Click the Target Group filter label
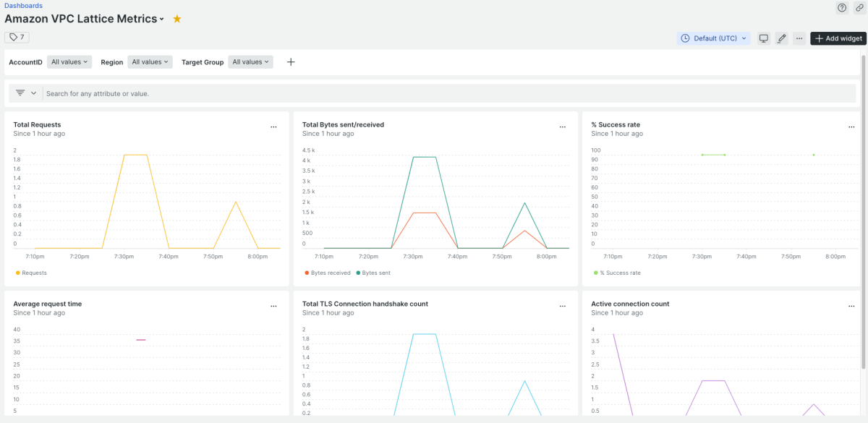This screenshot has width=868, height=423. tap(203, 62)
